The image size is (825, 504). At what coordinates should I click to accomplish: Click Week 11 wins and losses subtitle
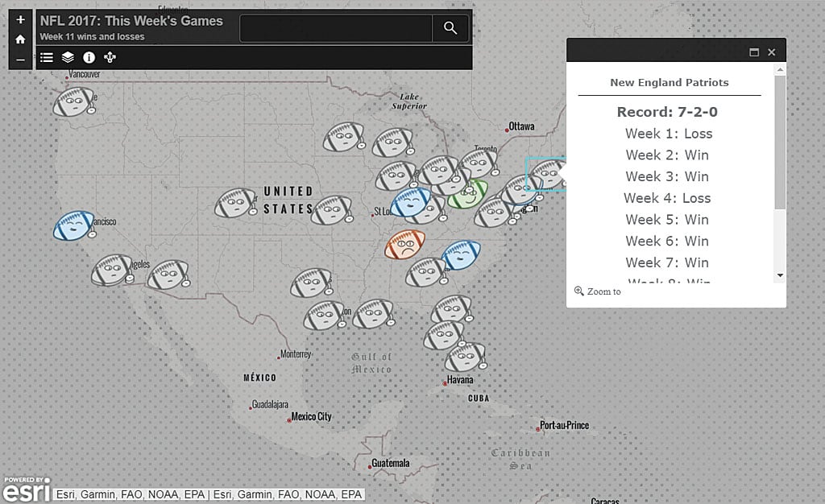92,37
